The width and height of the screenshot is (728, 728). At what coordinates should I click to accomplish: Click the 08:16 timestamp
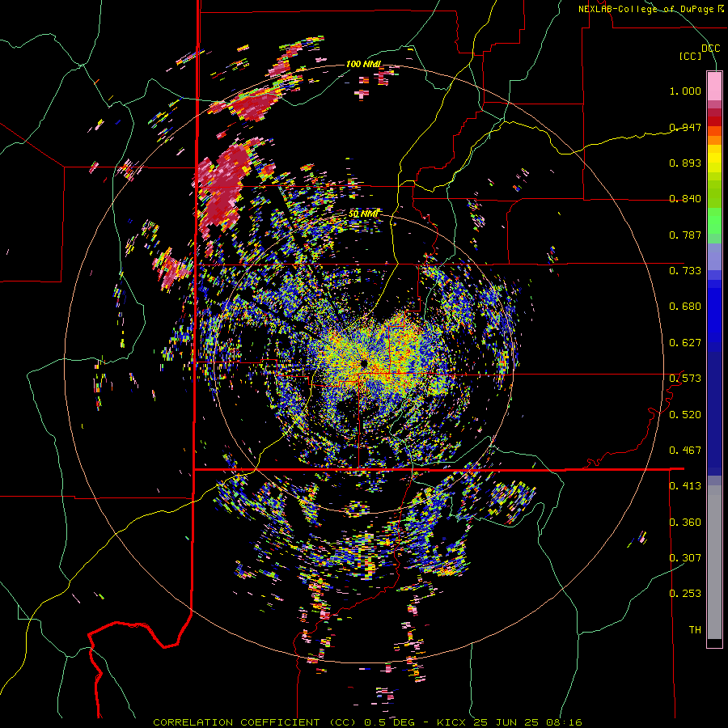click(564, 722)
